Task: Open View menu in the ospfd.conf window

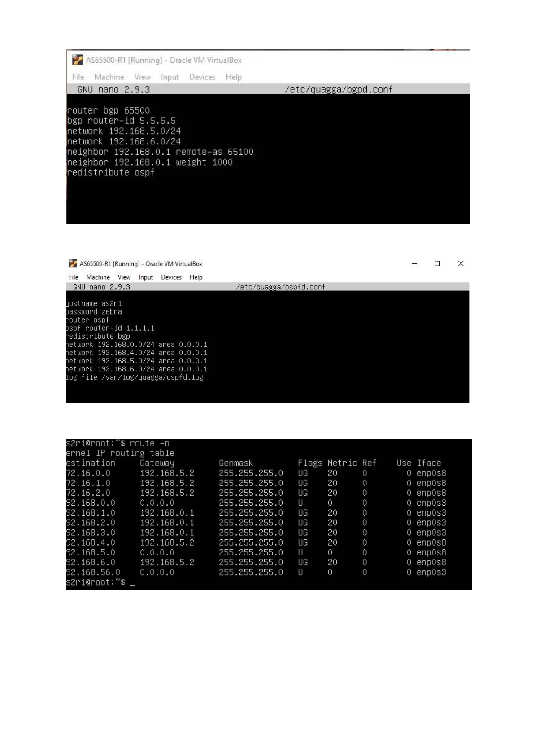Action: click(124, 277)
